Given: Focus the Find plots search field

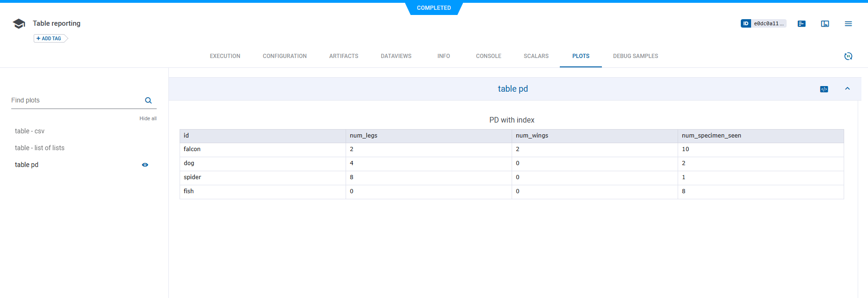Looking at the screenshot, I should pyautogui.click(x=75, y=101).
